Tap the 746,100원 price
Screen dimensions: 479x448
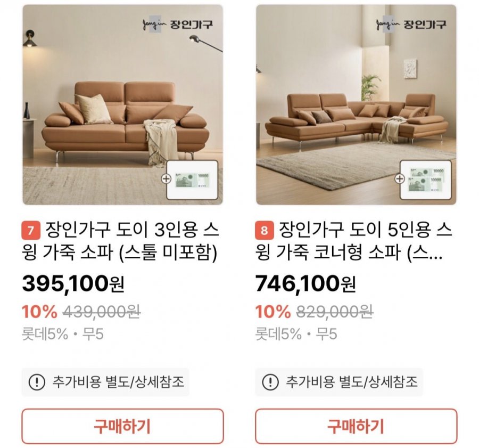(x=305, y=284)
